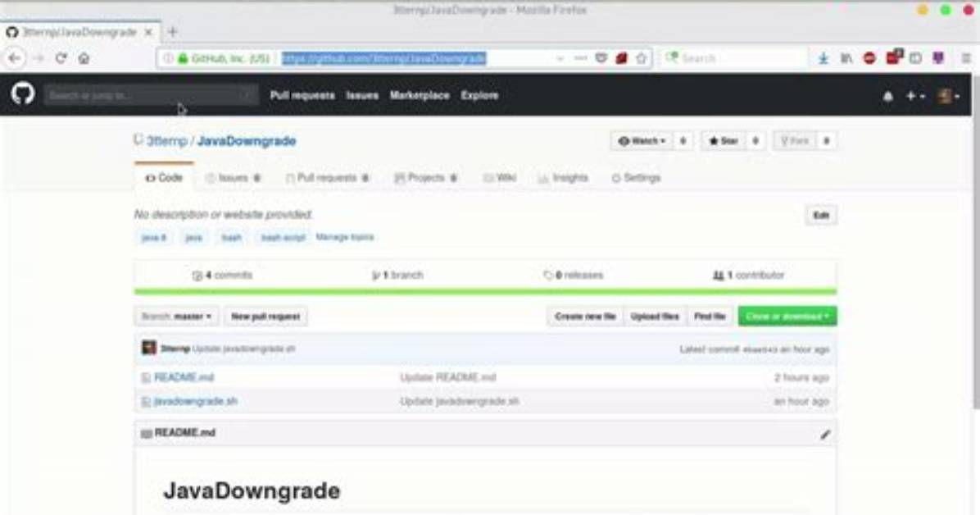Open the sidebar toggle toolbar icon
The image size is (980, 515).
[x=915, y=58]
